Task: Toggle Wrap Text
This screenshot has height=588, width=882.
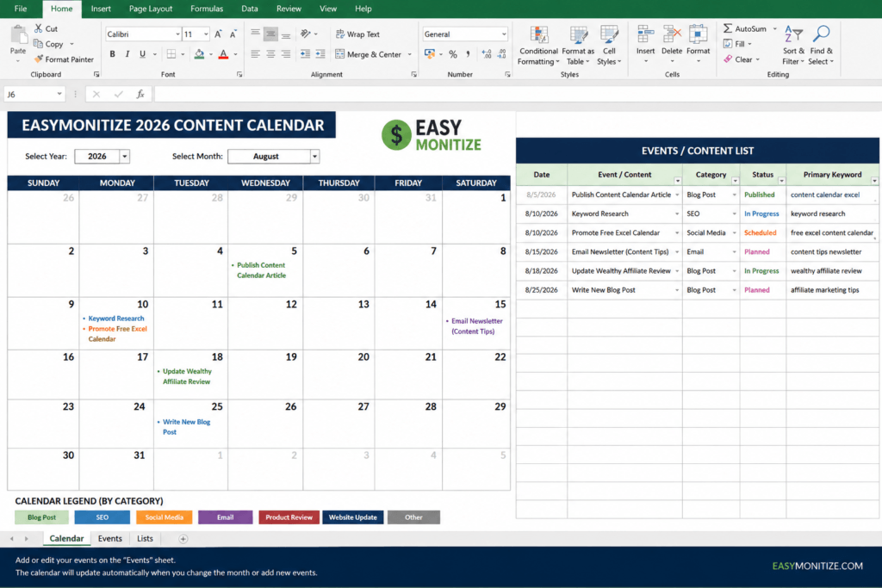Action: click(x=357, y=34)
